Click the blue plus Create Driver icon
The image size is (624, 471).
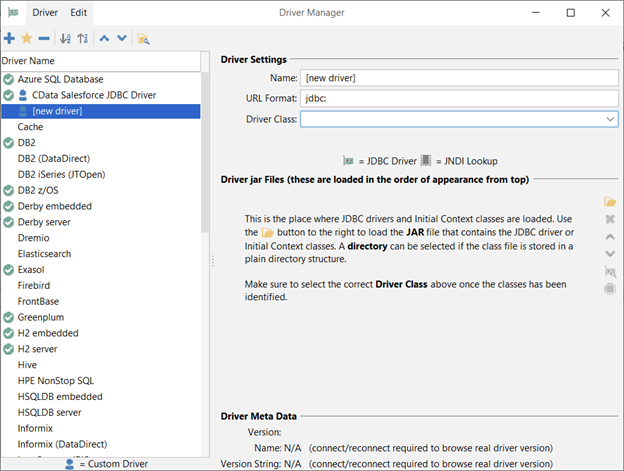click(9, 38)
